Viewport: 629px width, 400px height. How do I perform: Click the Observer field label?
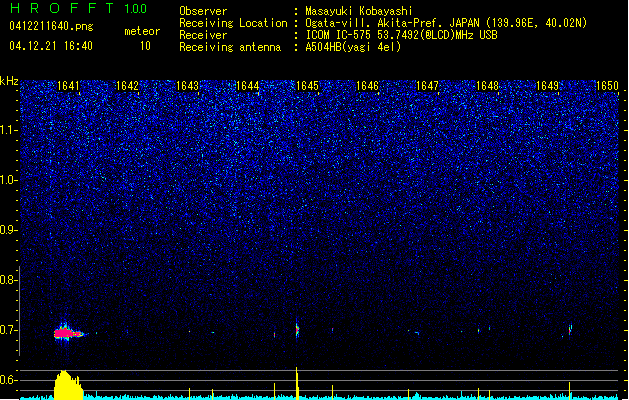(x=203, y=11)
